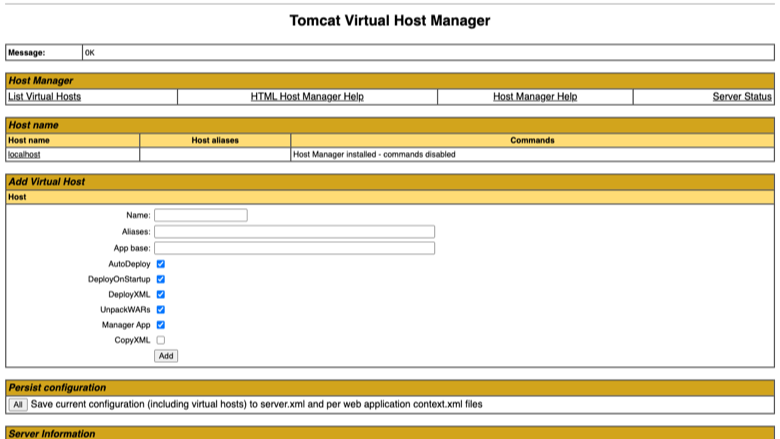Viewport: 780px width, 439px height.
Task: Open HTML Host Manager Help link
Action: pyautogui.click(x=307, y=96)
